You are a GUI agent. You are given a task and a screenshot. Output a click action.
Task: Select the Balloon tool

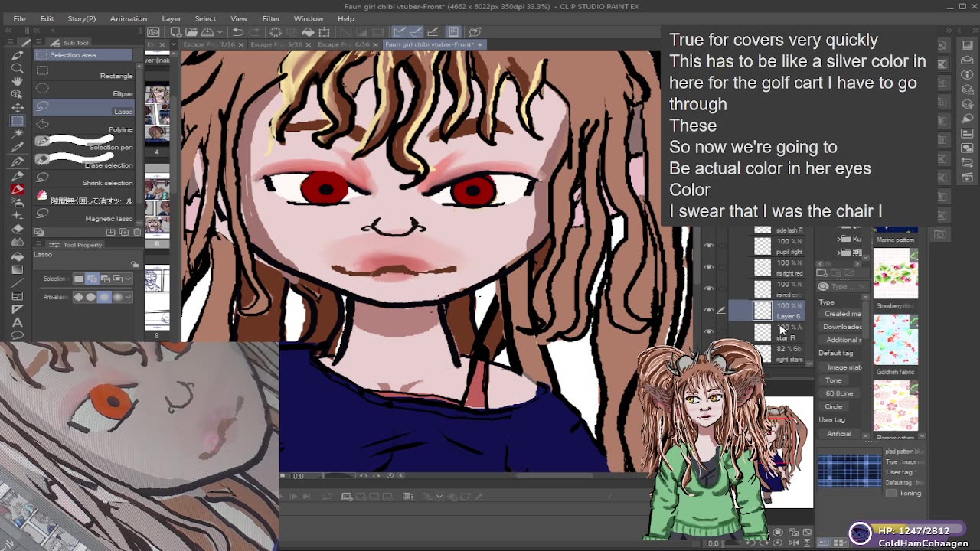tap(17, 335)
